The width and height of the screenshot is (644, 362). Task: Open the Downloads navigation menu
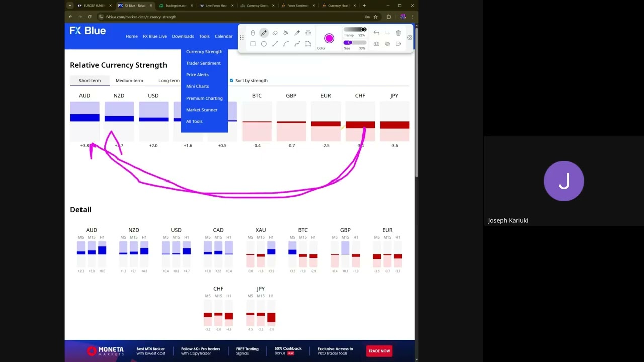(183, 36)
